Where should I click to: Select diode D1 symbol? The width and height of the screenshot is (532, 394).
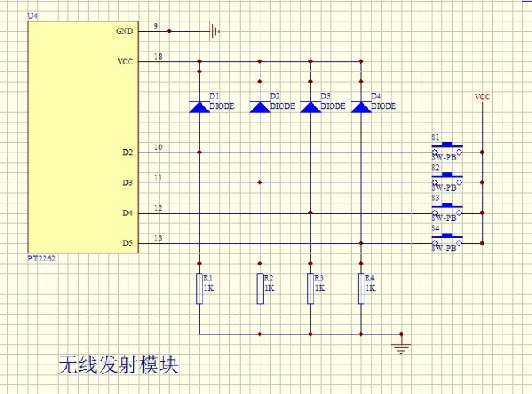pos(199,106)
